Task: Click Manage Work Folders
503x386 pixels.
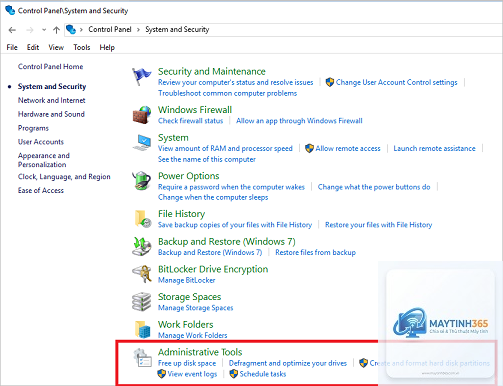Action: (x=192, y=335)
